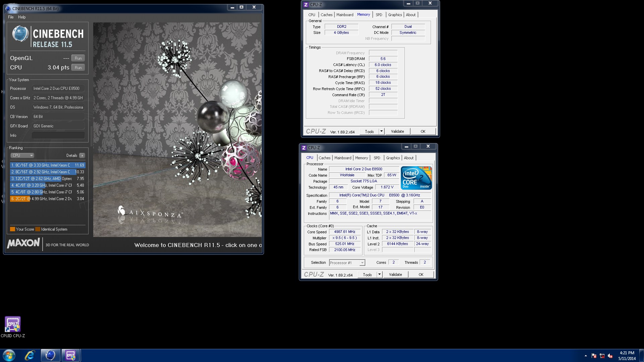Click the Bus Speed 525.01 MHz value

(345, 244)
